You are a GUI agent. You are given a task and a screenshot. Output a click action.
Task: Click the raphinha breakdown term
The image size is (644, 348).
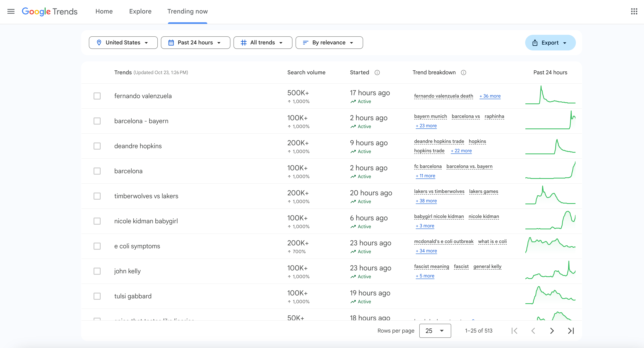tap(494, 116)
